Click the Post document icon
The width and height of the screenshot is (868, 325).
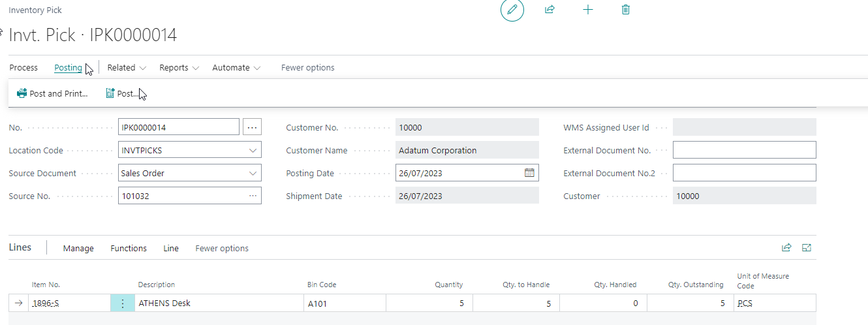point(110,93)
